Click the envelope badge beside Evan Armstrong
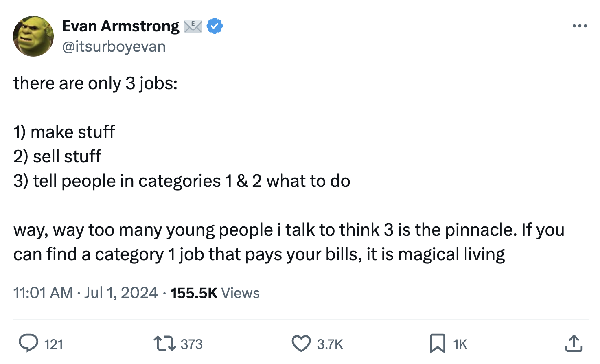Image resolution: width=600 pixels, height=364 pixels. pyautogui.click(x=193, y=26)
